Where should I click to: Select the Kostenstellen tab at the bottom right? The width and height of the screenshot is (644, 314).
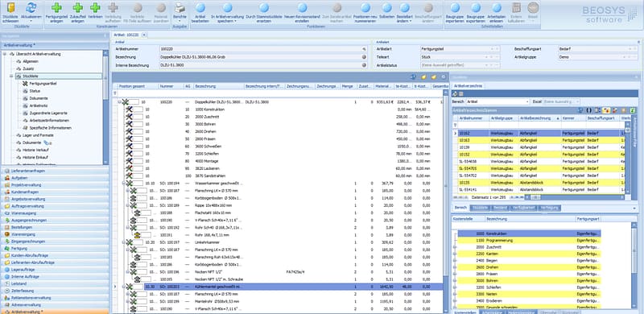(465, 312)
